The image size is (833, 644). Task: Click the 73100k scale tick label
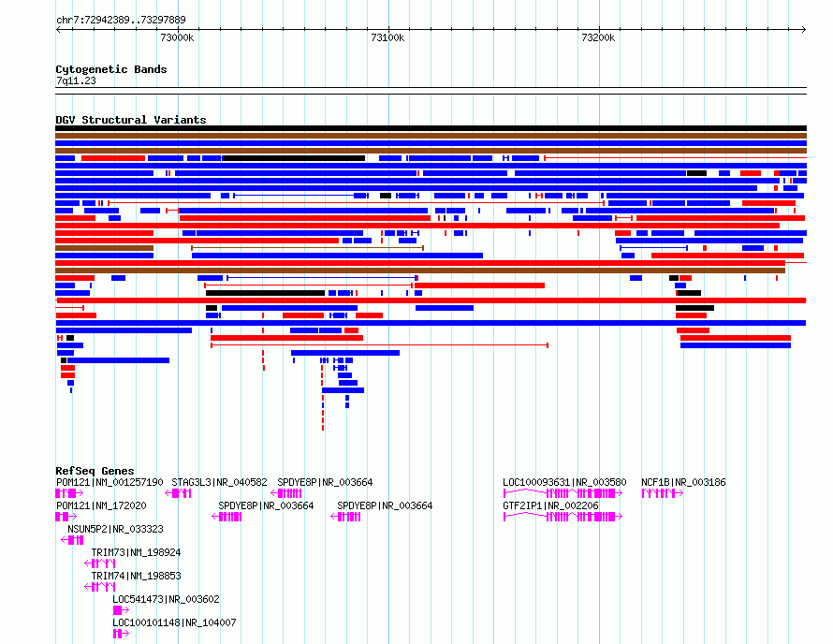point(387,37)
